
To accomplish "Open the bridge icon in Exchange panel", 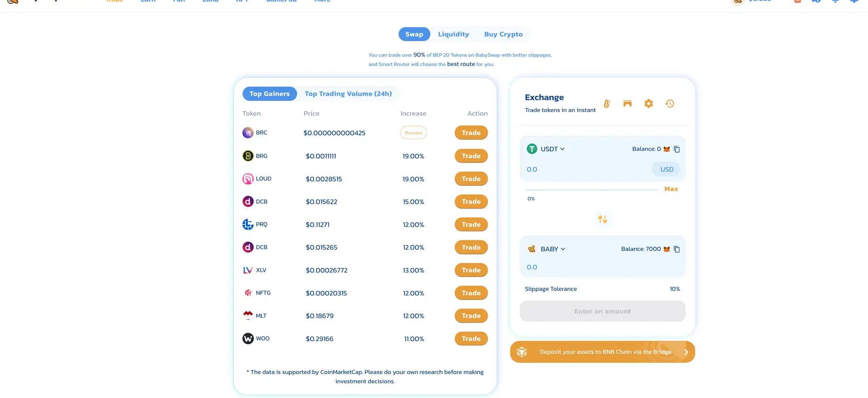I will point(627,104).
